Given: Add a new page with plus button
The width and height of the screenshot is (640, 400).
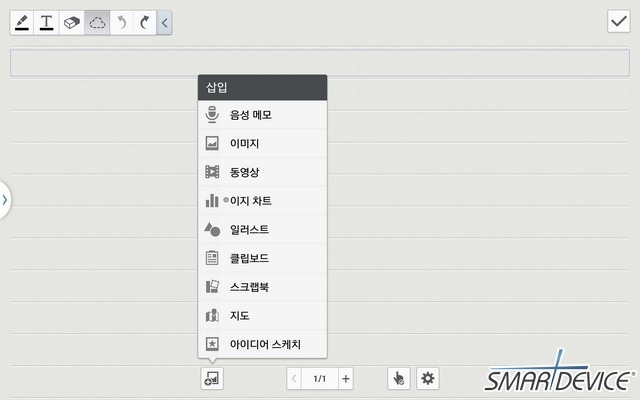Looking at the screenshot, I should pos(346,379).
